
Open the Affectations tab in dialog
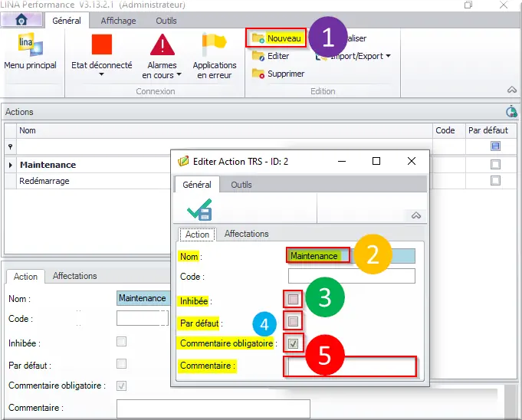click(246, 234)
